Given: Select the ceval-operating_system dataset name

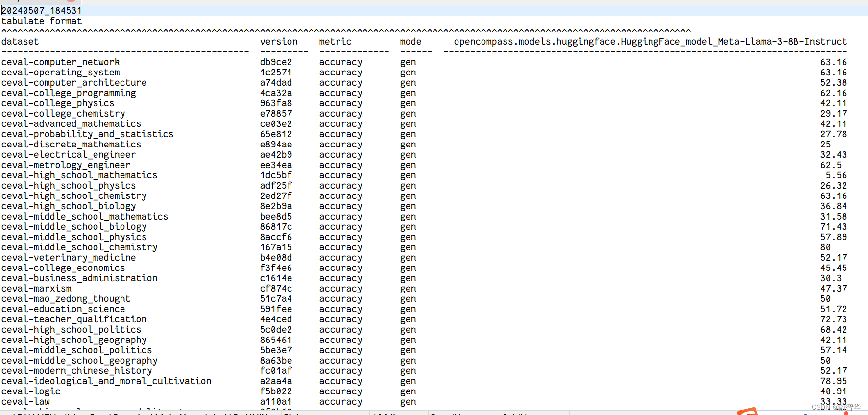Looking at the screenshot, I should click(x=60, y=73).
